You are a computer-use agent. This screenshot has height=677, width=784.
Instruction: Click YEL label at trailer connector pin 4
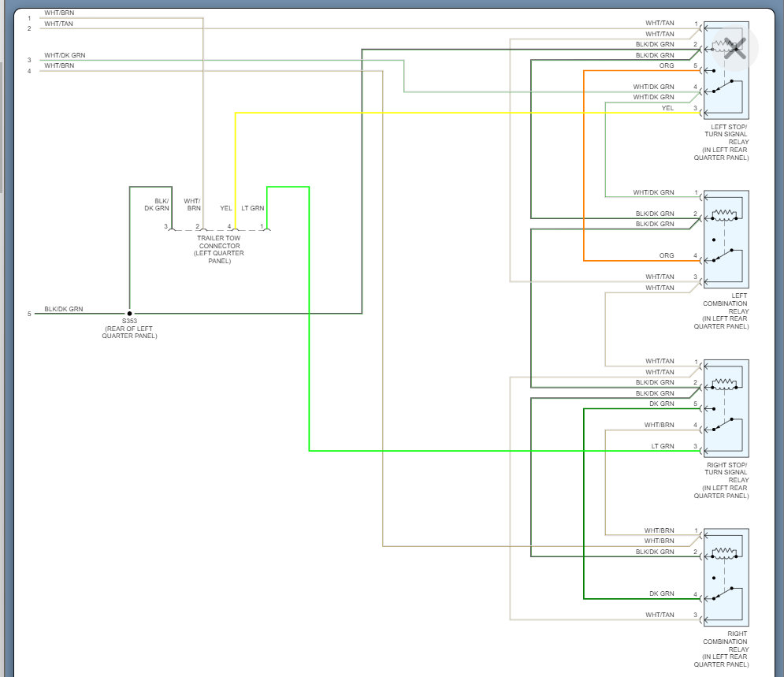pos(226,208)
